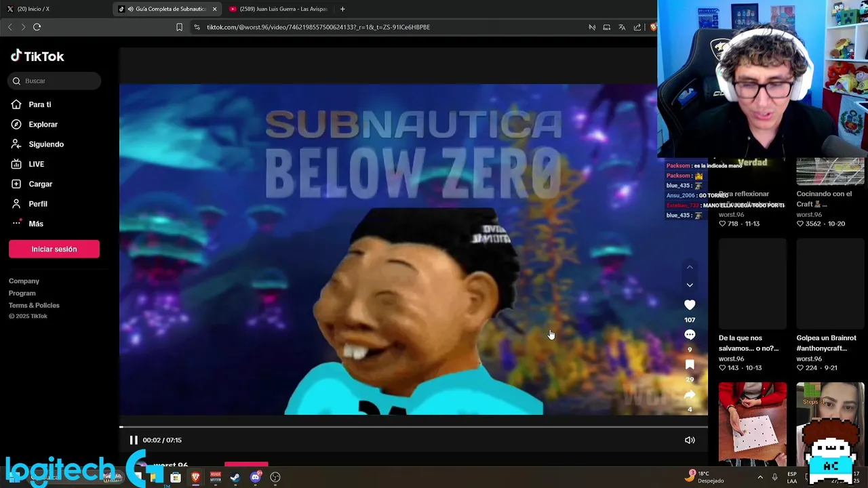Click the translate page icon in toolbar
The width and height of the screenshot is (868, 488).
click(622, 27)
